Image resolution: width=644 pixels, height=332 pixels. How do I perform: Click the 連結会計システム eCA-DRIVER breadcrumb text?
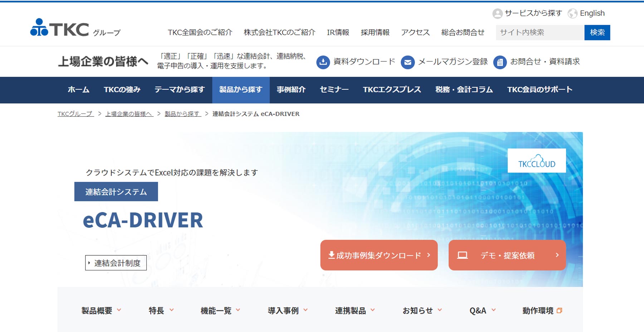tap(256, 114)
